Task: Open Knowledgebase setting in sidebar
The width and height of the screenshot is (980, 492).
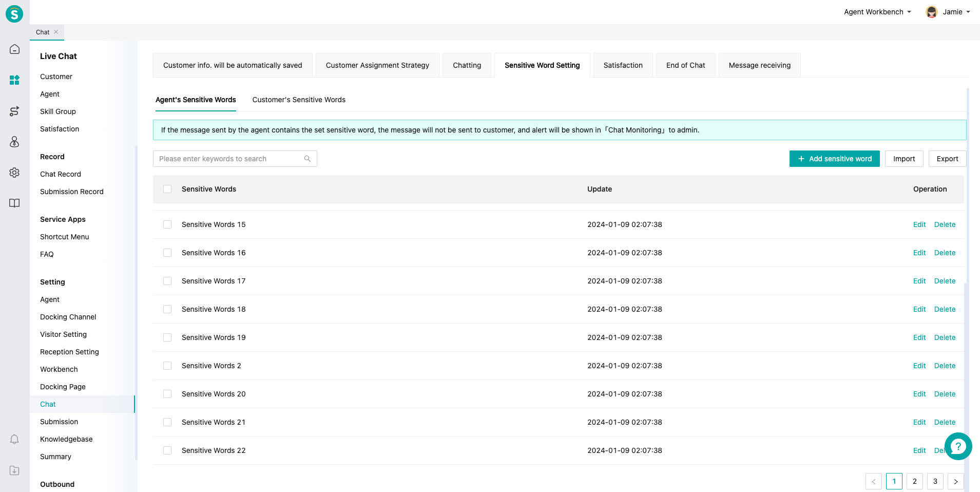Action: tap(67, 439)
